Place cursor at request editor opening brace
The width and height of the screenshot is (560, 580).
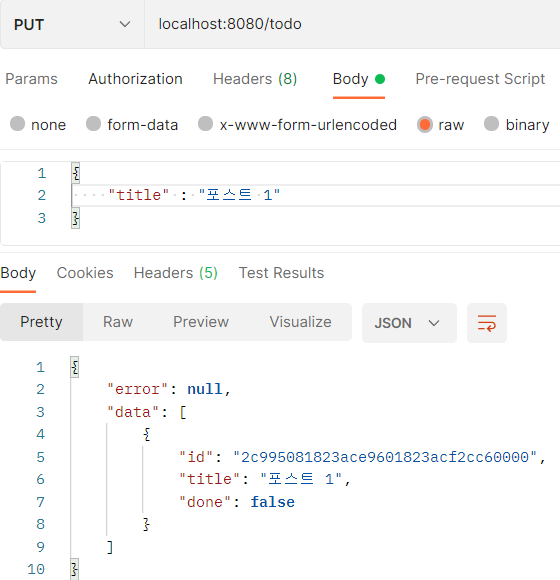coord(76,173)
